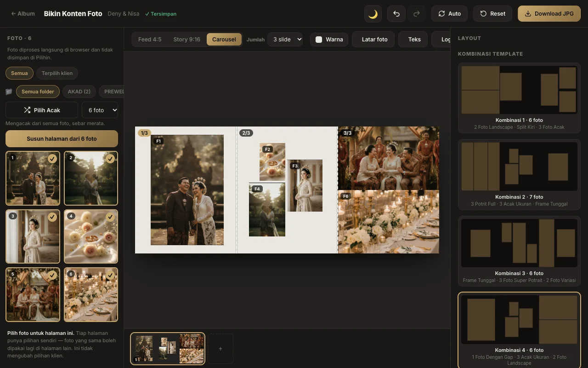Click the 2/3 slide label
This screenshot has height=368, width=588.
246,133
